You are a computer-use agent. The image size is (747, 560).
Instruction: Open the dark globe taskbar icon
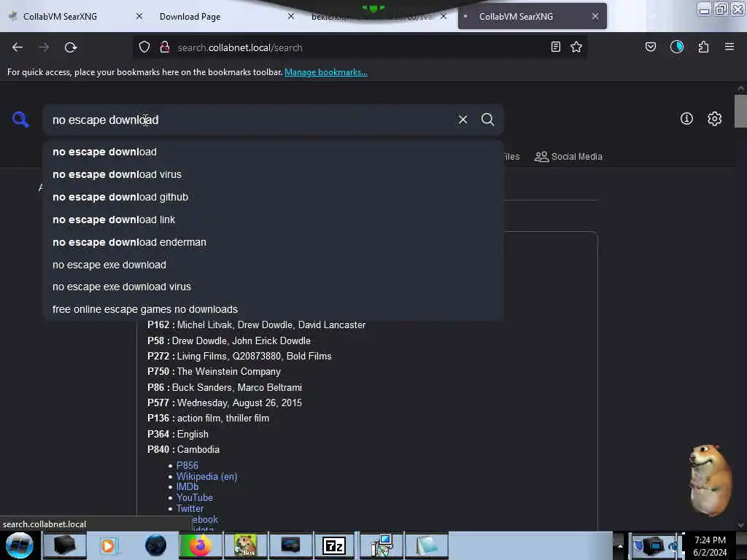click(155, 545)
